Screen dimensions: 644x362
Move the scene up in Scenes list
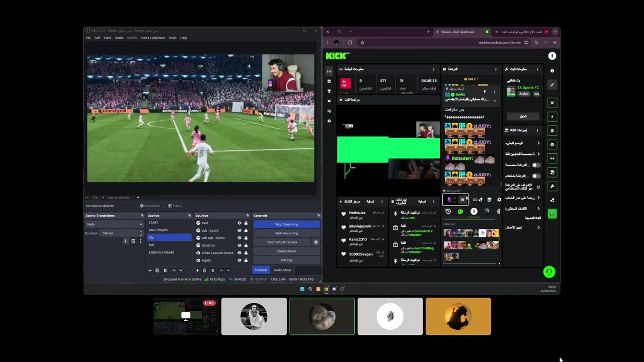174,270
